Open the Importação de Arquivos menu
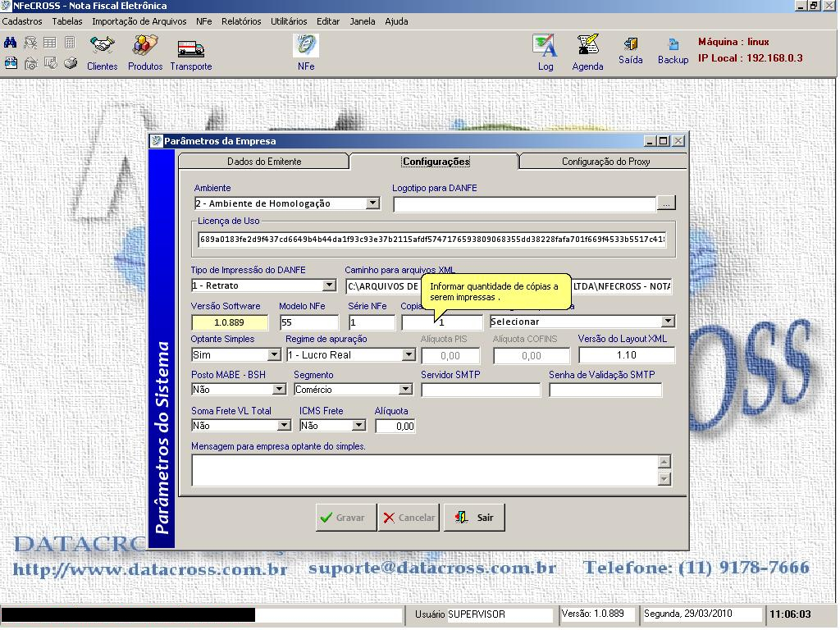840x630 pixels. click(139, 21)
